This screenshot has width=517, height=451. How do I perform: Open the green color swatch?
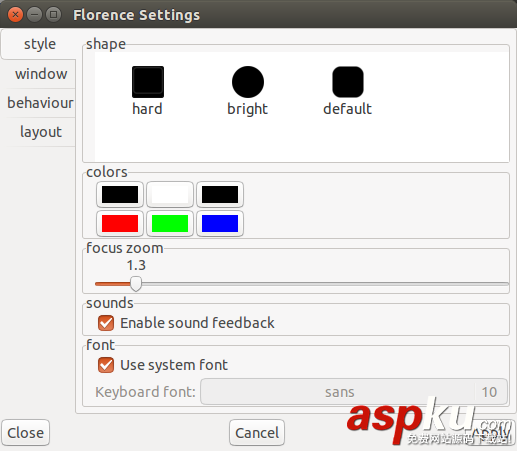(170, 223)
